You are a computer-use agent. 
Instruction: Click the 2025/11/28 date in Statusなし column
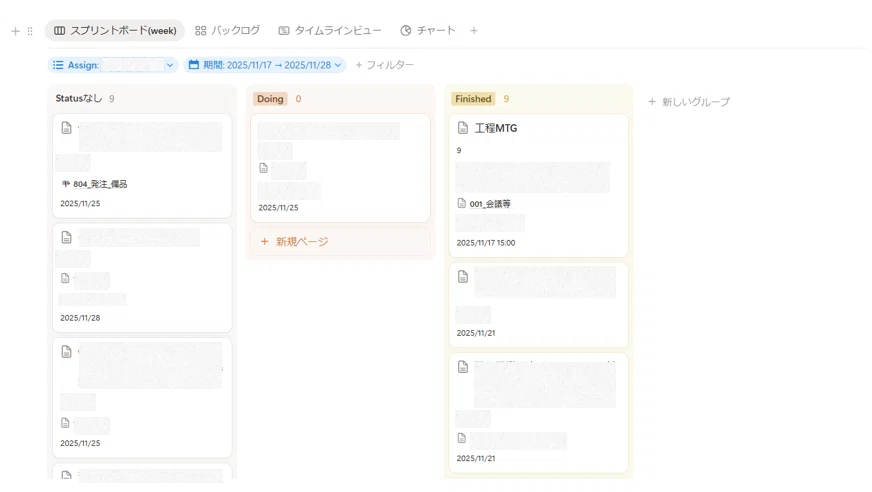(80, 318)
